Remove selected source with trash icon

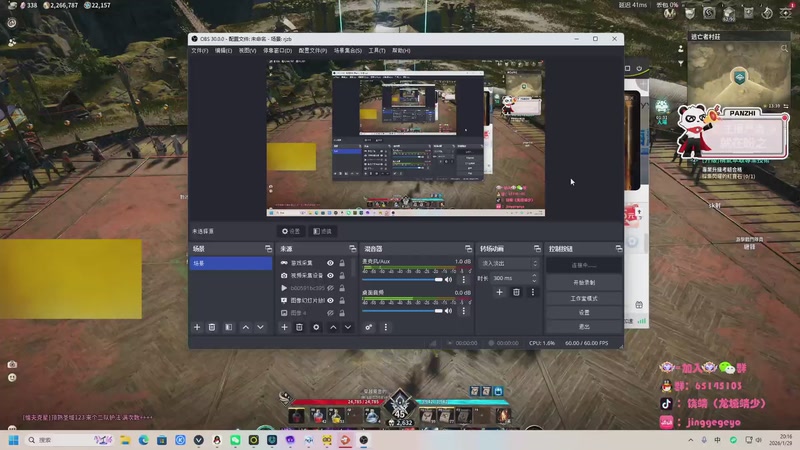click(299, 327)
